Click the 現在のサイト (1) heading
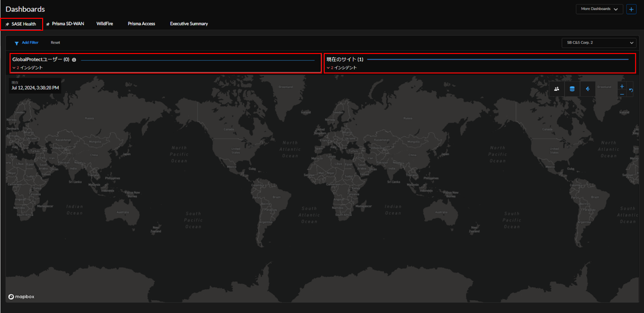The image size is (644, 313). (345, 59)
